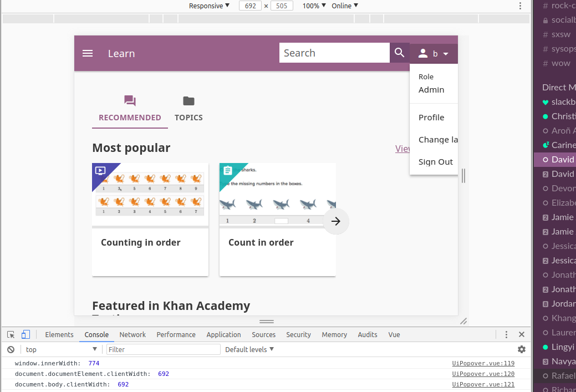Screen dimensions: 576x392
Task: Click Sign Out in the user popover
Action: pyautogui.click(x=435, y=161)
